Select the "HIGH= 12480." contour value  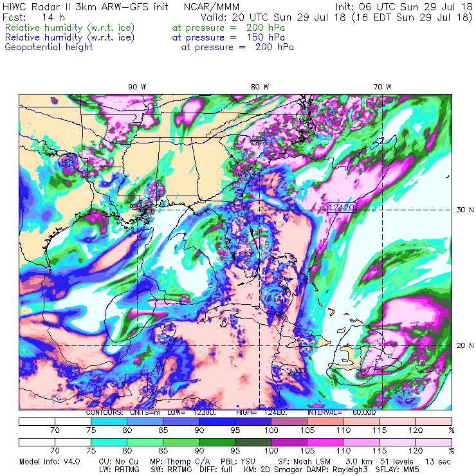click(262, 412)
